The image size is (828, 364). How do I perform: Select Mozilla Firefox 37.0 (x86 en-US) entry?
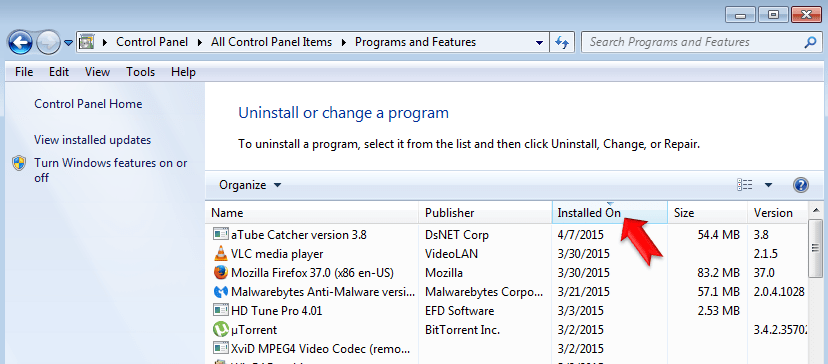tap(312, 273)
